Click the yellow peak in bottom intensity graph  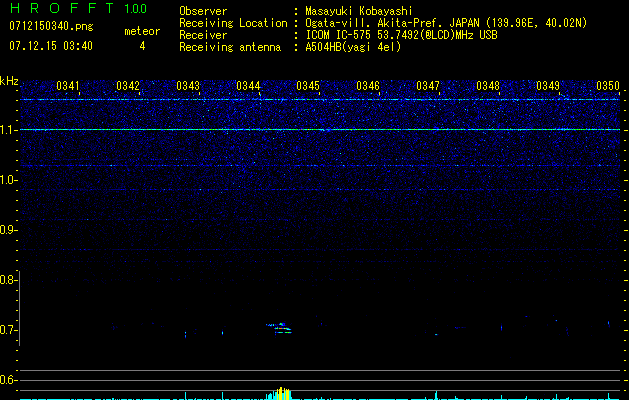point(283,393)
